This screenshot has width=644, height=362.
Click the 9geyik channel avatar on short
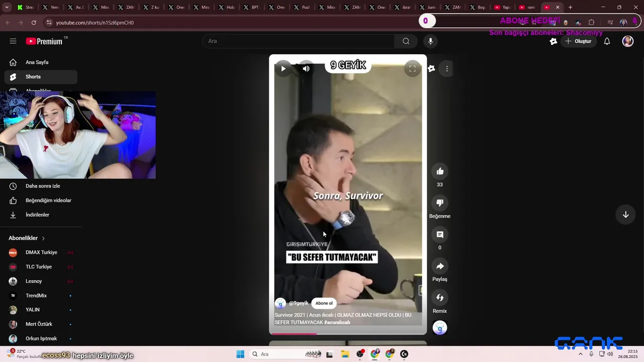[280, 303]
